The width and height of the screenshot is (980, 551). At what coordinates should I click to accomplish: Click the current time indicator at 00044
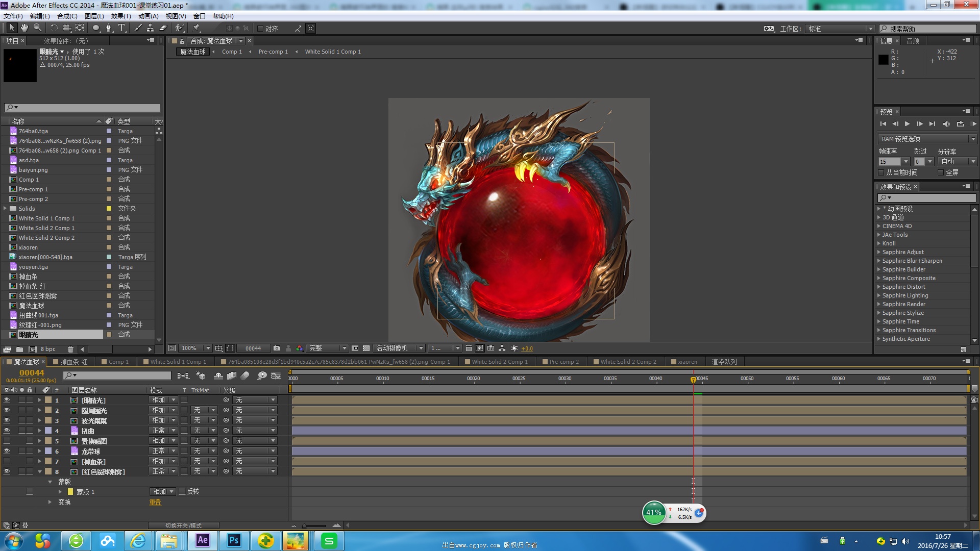pyautogui.click(x=693, y=380)
